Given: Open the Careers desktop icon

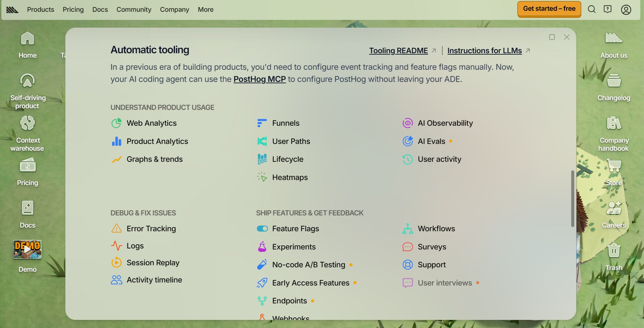Looking at the screenshot, I should pyautogui.click(x=614, y=214).
